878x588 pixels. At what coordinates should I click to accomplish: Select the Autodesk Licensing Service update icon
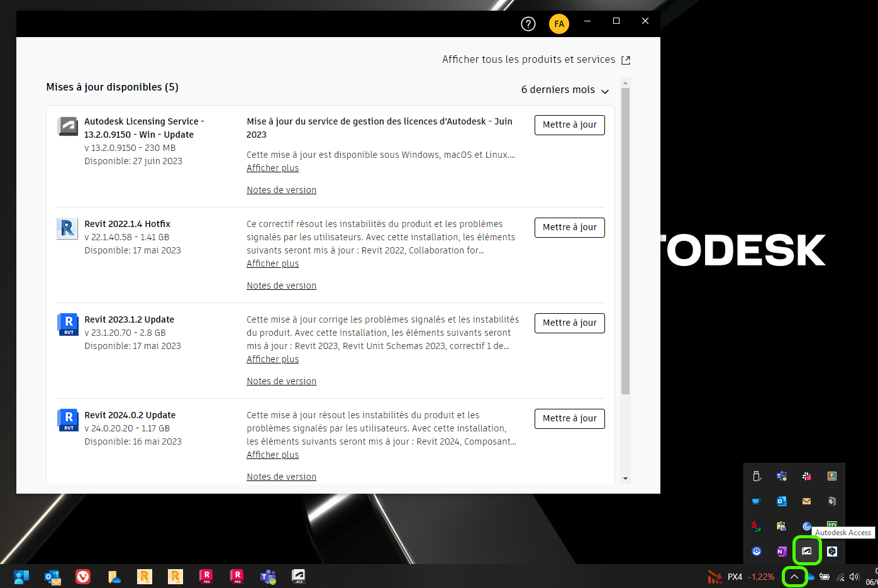coord(67,126)
